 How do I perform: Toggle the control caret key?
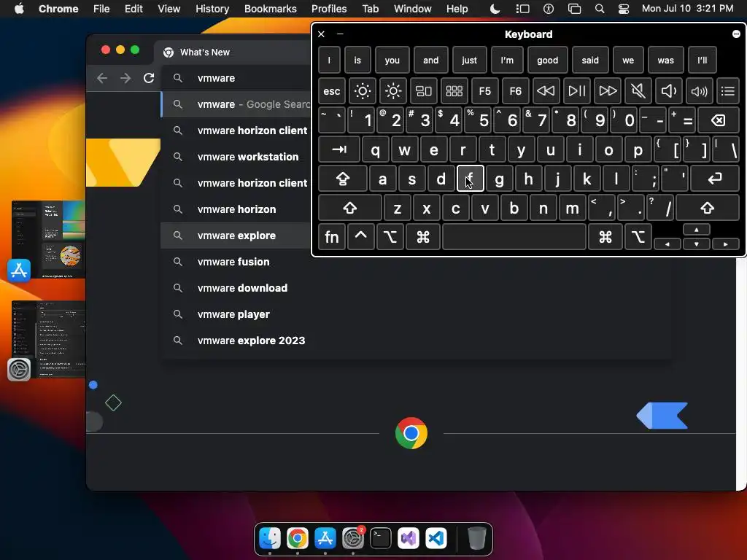point(360,237)
